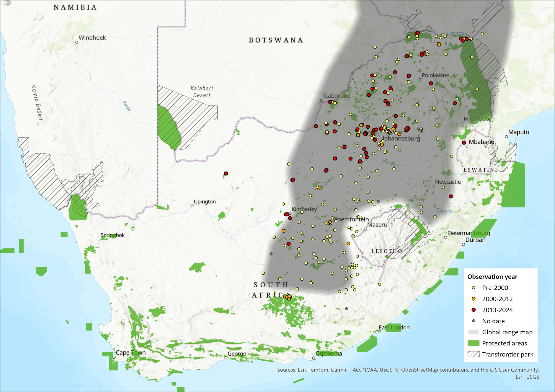
Task: Click the Cape Town city marker
Action: click(114, 357)
